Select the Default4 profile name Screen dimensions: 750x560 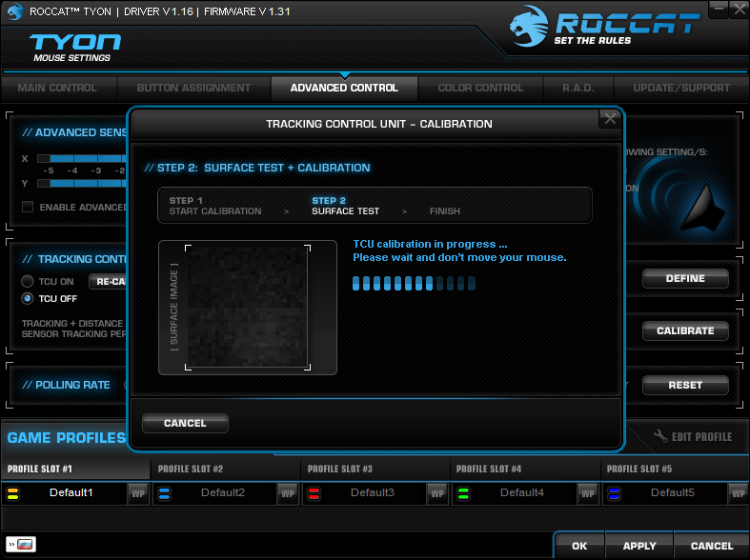pos(522,492)
